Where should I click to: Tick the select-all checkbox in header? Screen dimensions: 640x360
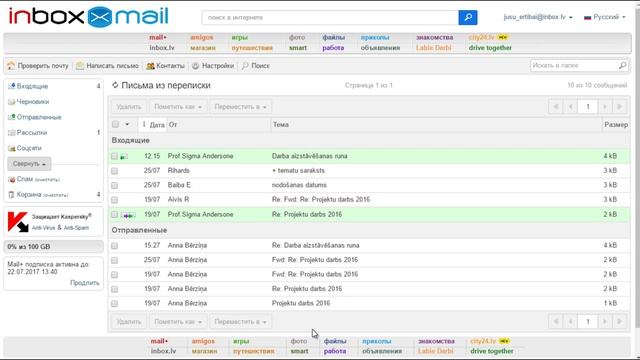click(115, 124)
